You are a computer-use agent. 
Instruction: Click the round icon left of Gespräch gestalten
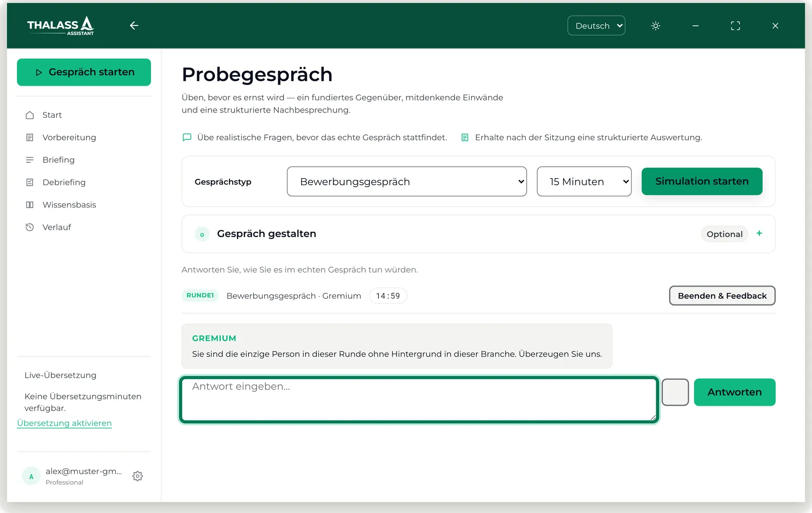point(202,234)
